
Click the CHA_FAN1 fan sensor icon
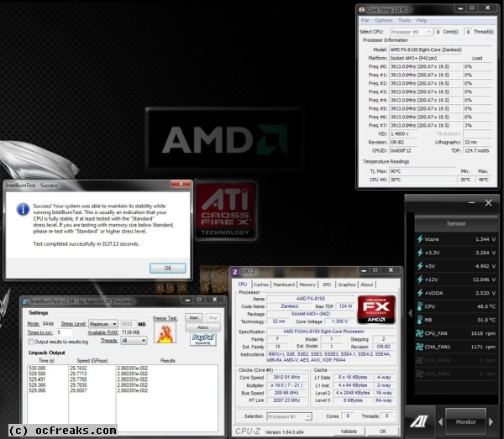coord(419,347)
